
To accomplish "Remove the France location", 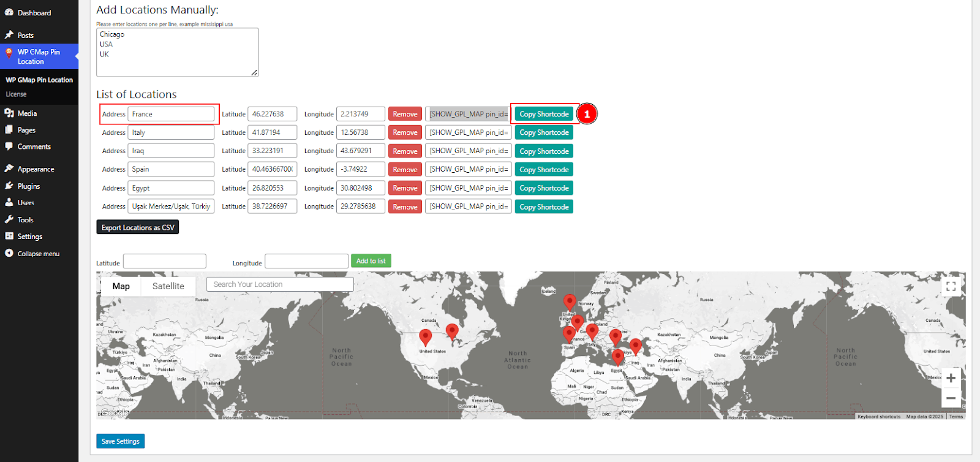I will 405,114.
